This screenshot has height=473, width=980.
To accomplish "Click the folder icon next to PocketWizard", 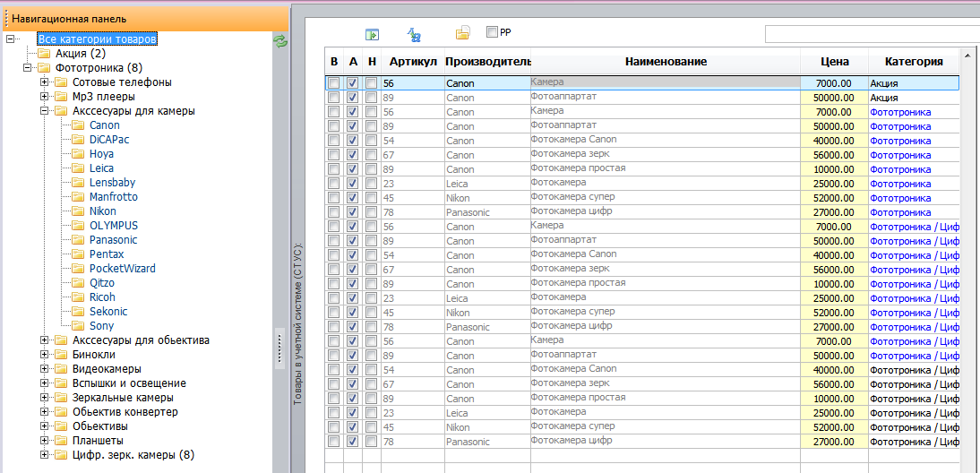I will pos(78,269).
